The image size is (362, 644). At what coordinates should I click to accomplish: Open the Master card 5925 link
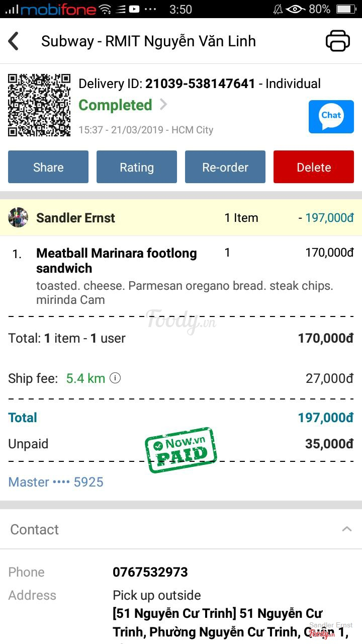[56, 482]
